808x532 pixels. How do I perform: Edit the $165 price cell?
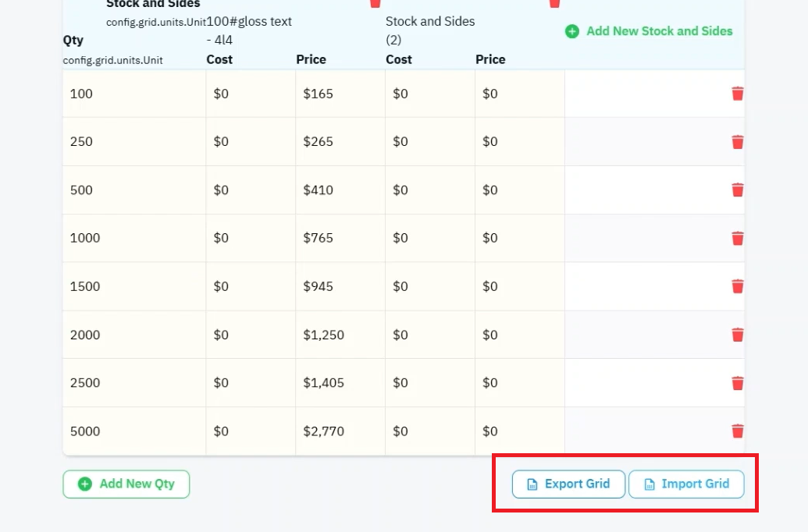[x=340, y=94]
